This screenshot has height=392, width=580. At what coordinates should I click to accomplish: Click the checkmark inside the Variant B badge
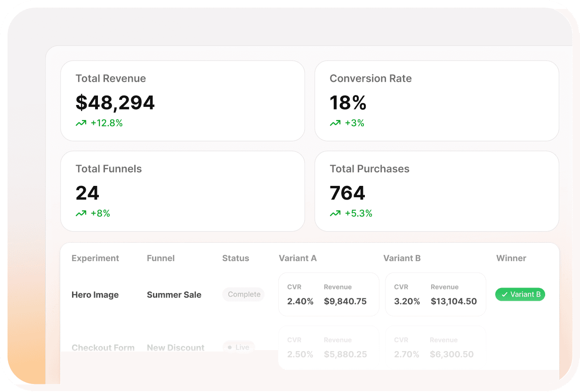[x=504, y=294]
